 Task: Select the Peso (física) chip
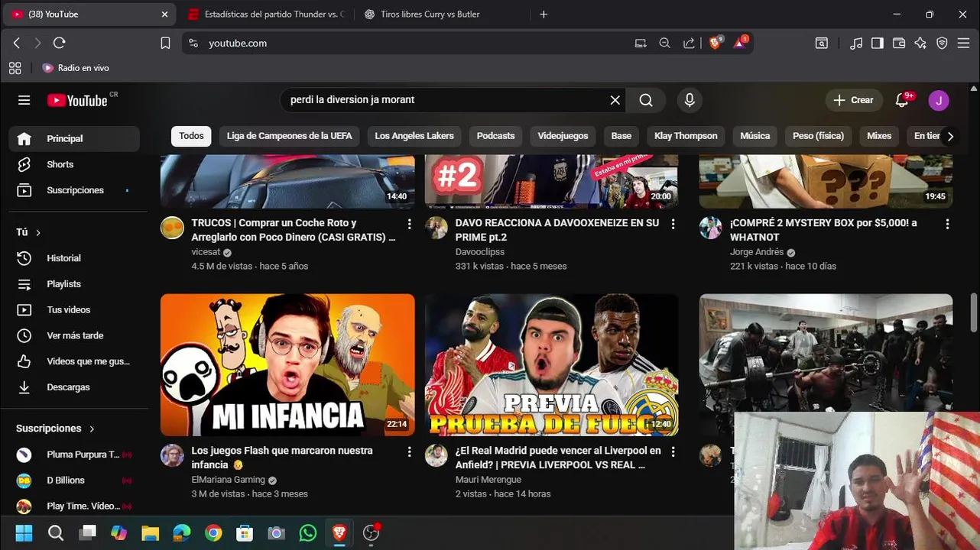[818, 136]
